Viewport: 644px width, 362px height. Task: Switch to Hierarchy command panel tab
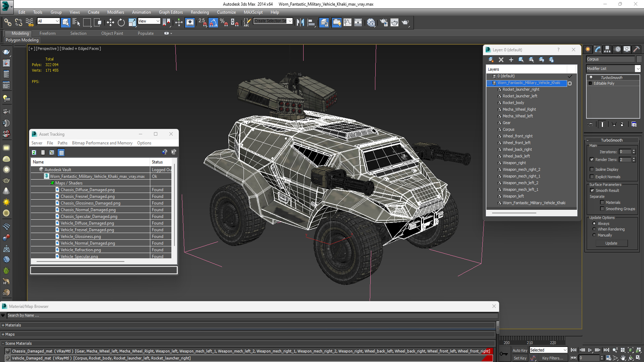pyautogui.click(x=607, y=49)
